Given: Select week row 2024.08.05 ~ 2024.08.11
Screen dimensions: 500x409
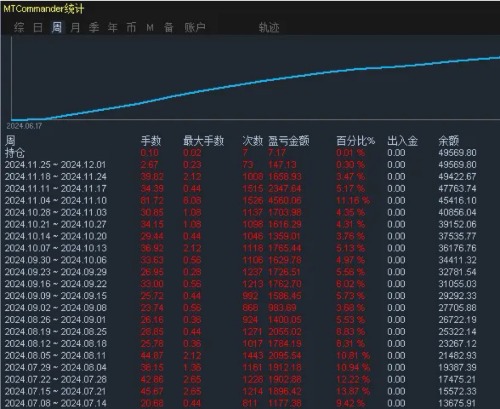Looking at the screenshot, I should pyautogui.click(x=241, y=356).
